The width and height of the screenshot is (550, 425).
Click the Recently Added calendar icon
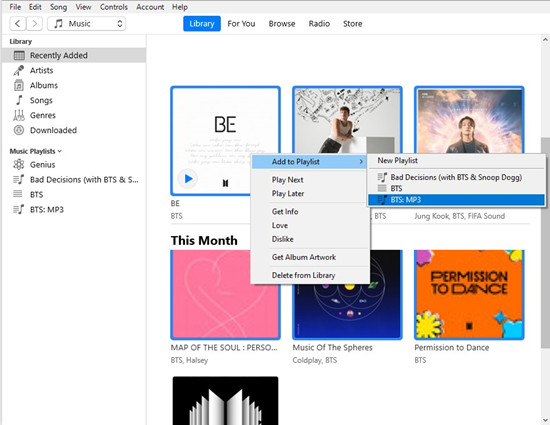click(19, 55)
